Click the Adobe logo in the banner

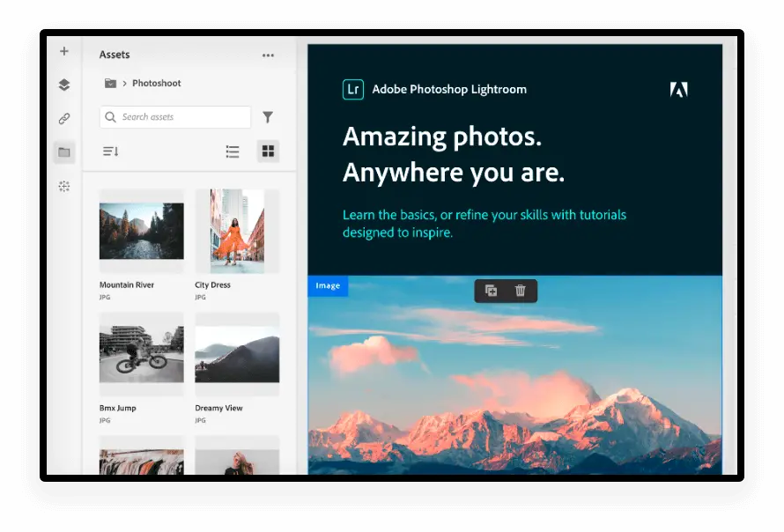(678, 89)
